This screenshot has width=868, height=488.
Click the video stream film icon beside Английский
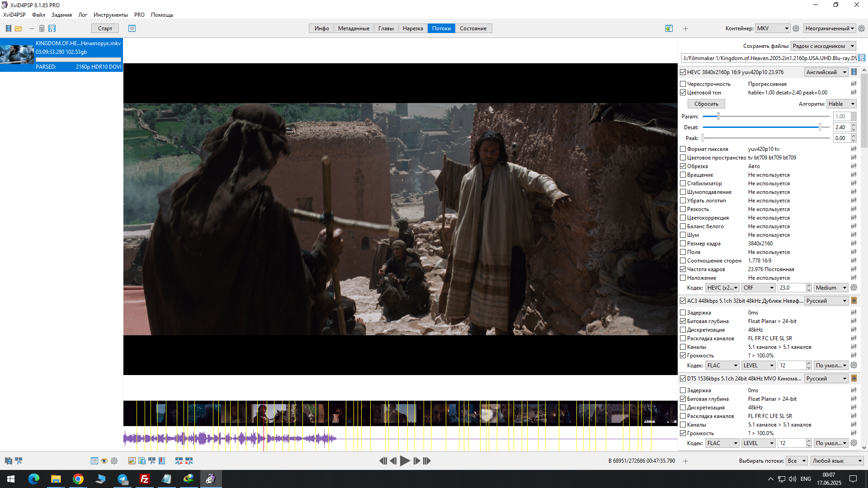(x=854, y=72)
